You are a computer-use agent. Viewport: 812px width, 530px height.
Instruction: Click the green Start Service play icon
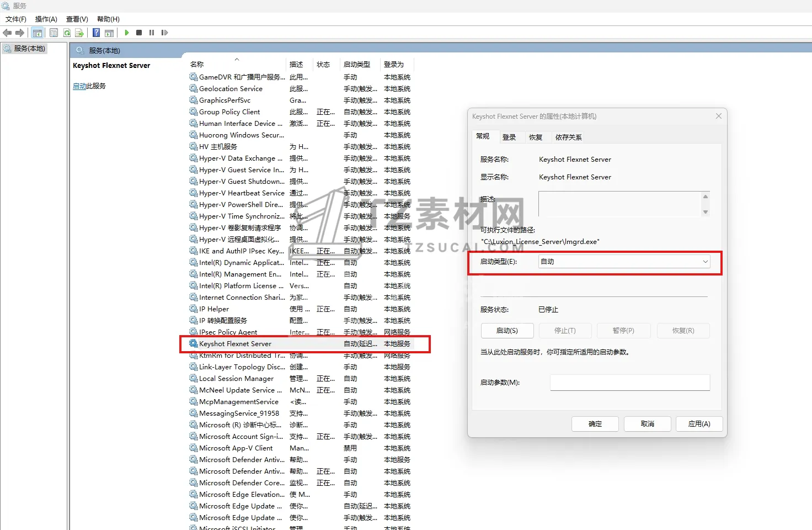click(x=127, y=33)
